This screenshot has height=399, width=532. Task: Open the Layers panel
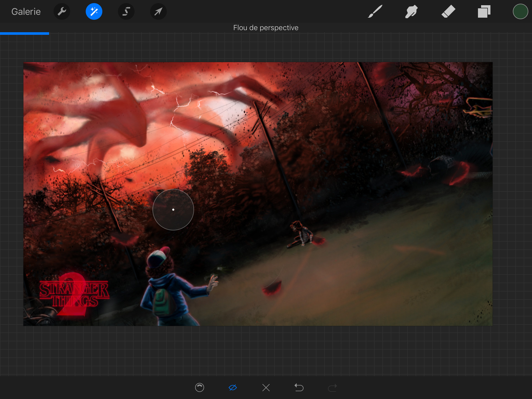[484, 12]
